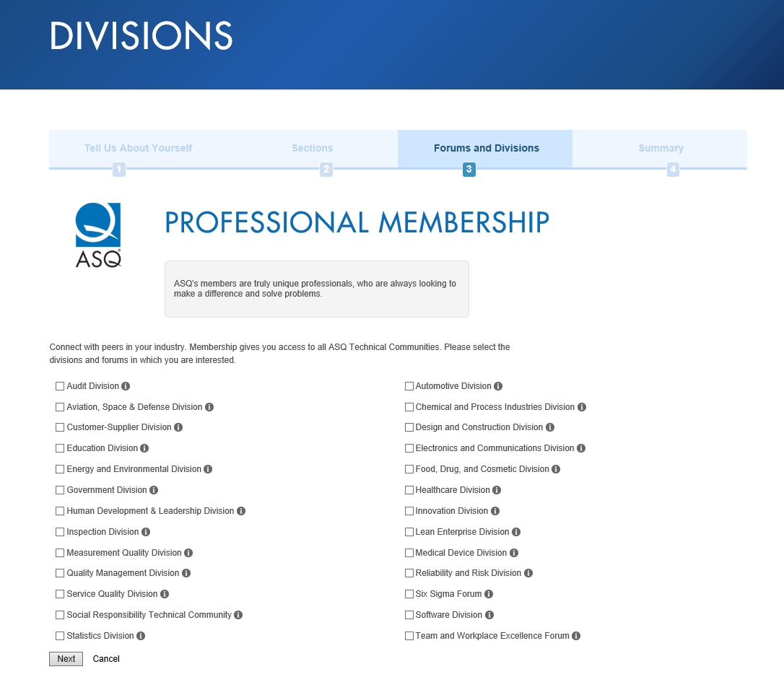Jump to the Summary step tab

[661, 148]
